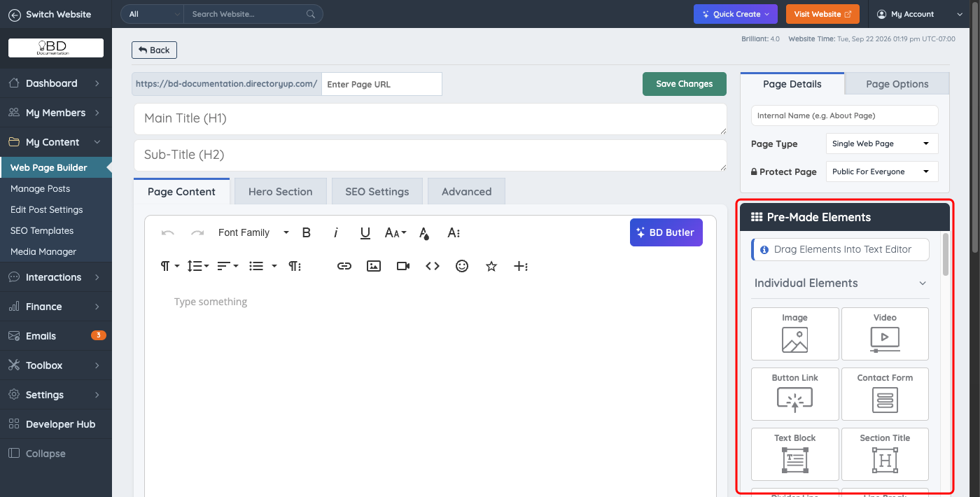The width and height of the screenshot is (980, 497).
Task: Open the Developer Hub sidebar item
Action: click(x=56, y=424)
